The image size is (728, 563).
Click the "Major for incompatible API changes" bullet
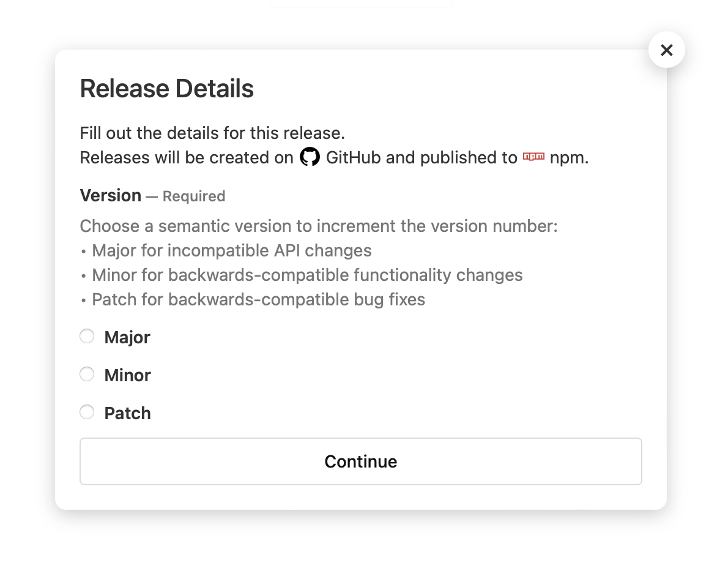[x=231, y=251]
